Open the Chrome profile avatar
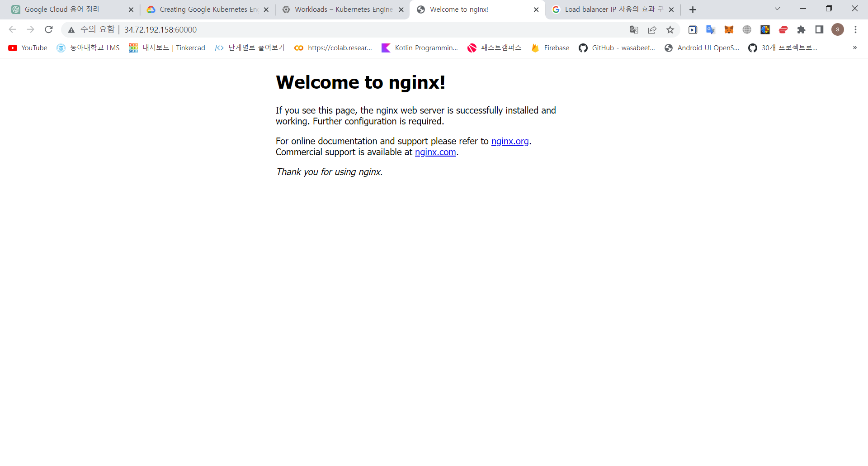The height and width of the screenshot is (466, 868). (838, 29)
